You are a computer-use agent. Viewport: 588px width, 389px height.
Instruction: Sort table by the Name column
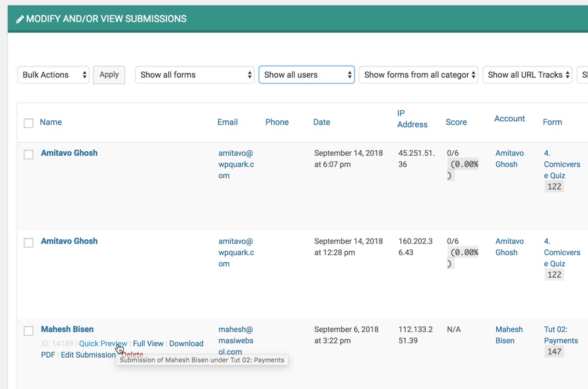click(x=50, y=122)
